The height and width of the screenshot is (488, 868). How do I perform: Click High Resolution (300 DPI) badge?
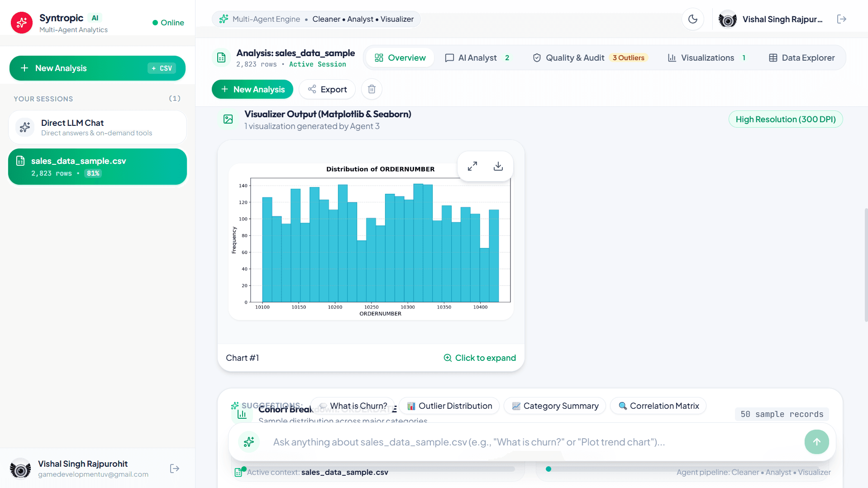(x=786, y=119)
